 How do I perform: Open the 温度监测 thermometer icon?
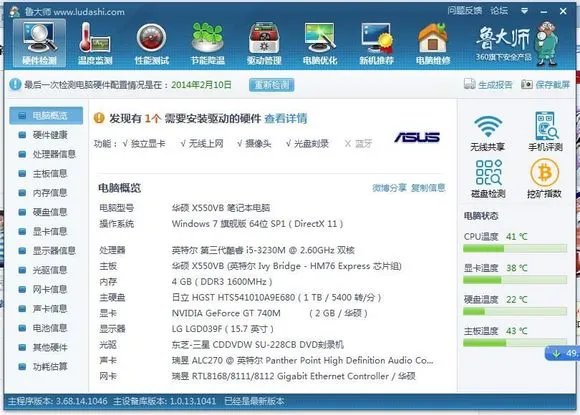pyautogui.click(x=95, y=43)
